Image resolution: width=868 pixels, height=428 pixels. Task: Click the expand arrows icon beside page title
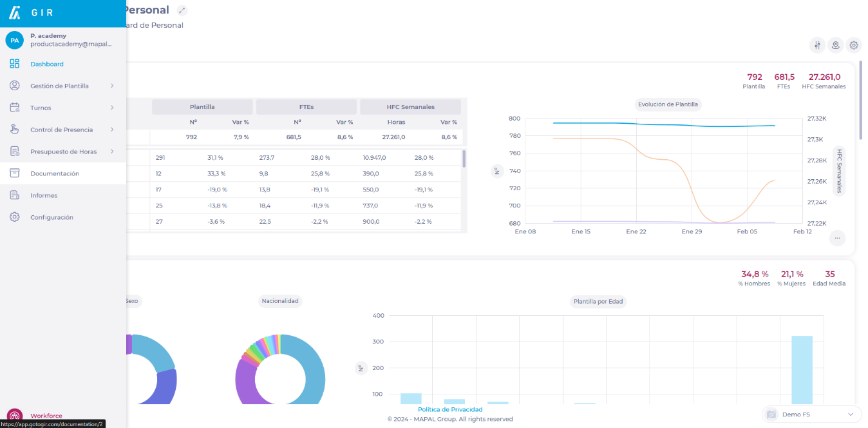point(182,10)
